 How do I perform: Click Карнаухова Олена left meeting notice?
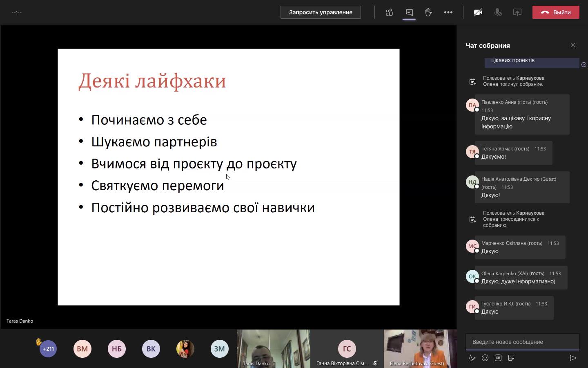(514, 81)
